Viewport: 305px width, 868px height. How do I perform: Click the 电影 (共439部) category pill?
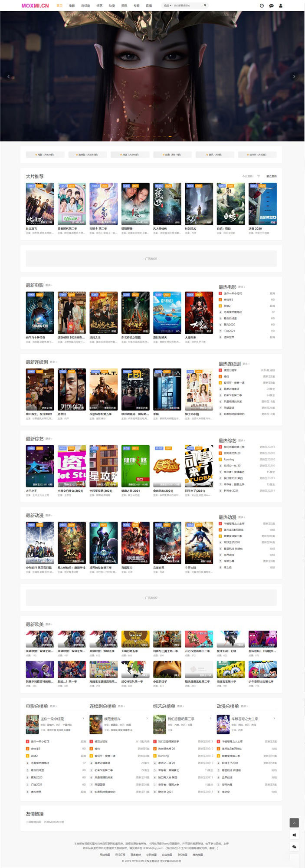(x=46, y=155)
